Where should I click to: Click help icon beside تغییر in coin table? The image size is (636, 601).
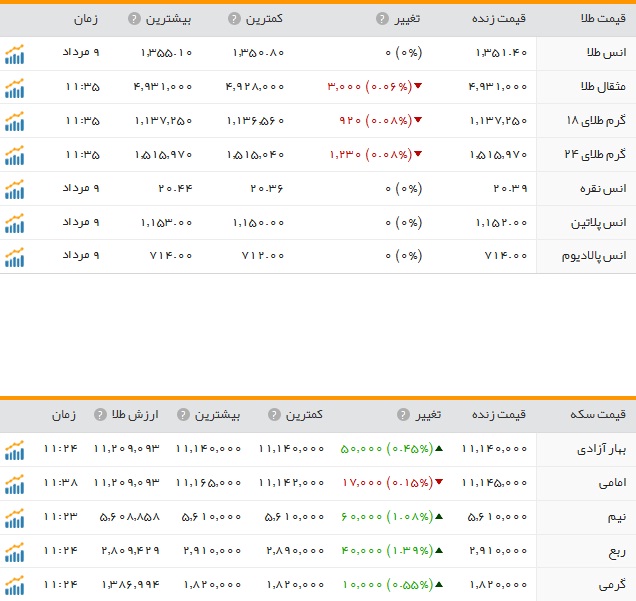[403, 415]
